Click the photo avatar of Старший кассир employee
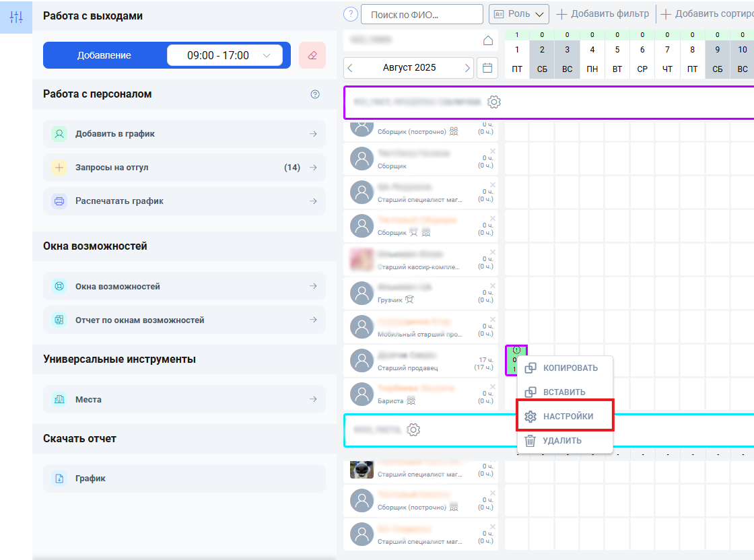The image size is (754, 560). 362,260
